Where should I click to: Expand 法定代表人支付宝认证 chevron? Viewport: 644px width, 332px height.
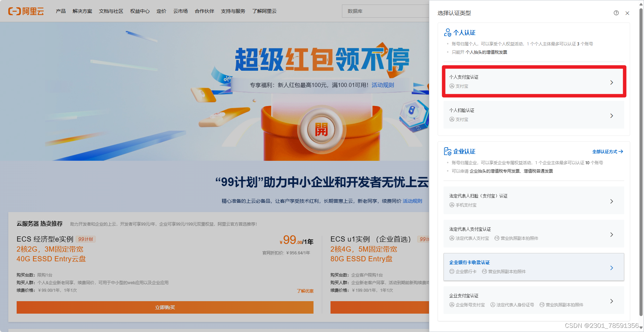[x=611, y=235]
